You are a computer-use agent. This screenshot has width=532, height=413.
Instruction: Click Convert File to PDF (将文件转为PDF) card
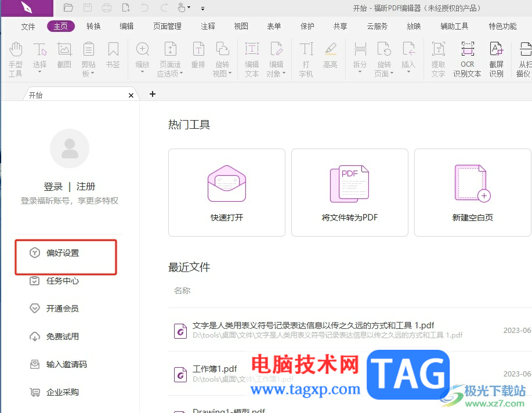click(349, 193)
